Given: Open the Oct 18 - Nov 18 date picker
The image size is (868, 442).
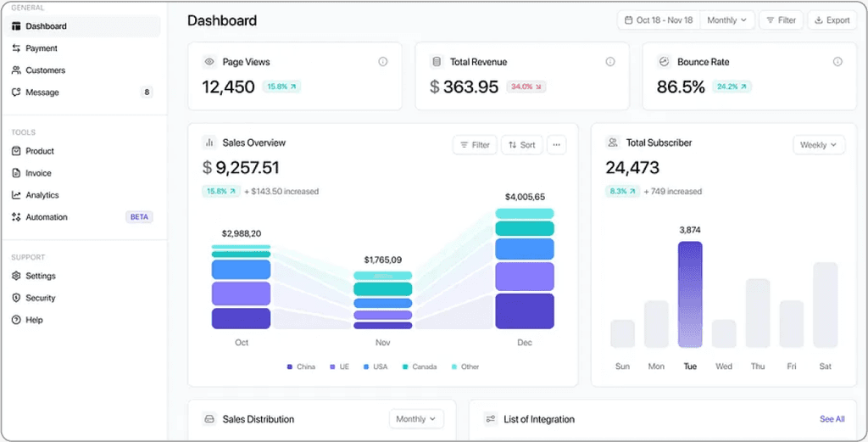Looking at the screenshot, I should tap(659, 20).
